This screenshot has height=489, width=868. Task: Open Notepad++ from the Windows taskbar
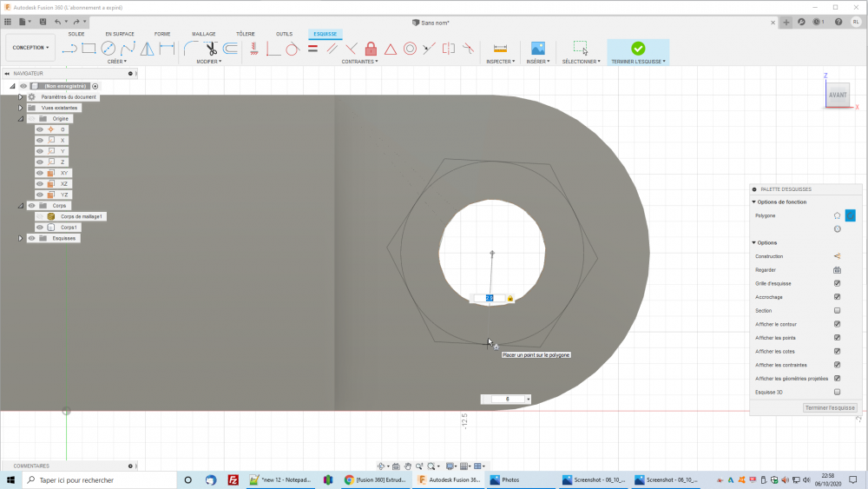point(278,479)
